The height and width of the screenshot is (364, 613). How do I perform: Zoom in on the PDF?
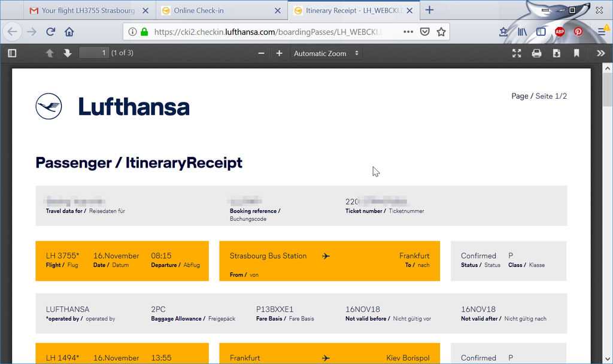pyautogui.click(x=279, y=53)
